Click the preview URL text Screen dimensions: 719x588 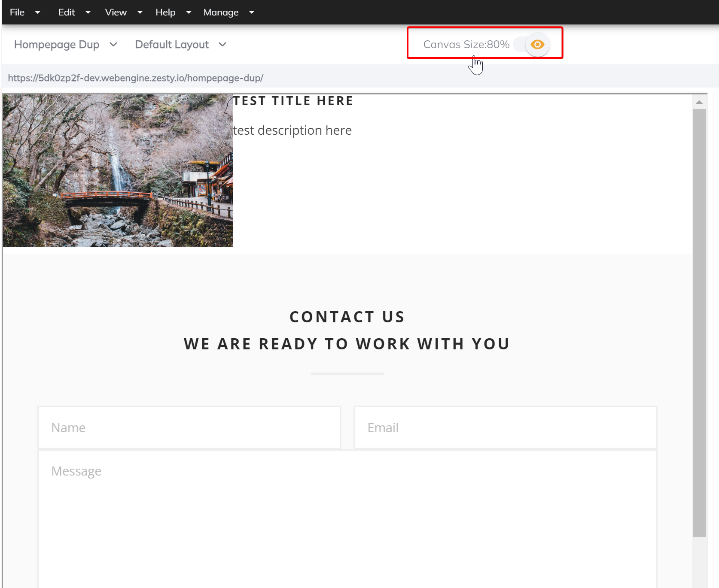[135, 78]
